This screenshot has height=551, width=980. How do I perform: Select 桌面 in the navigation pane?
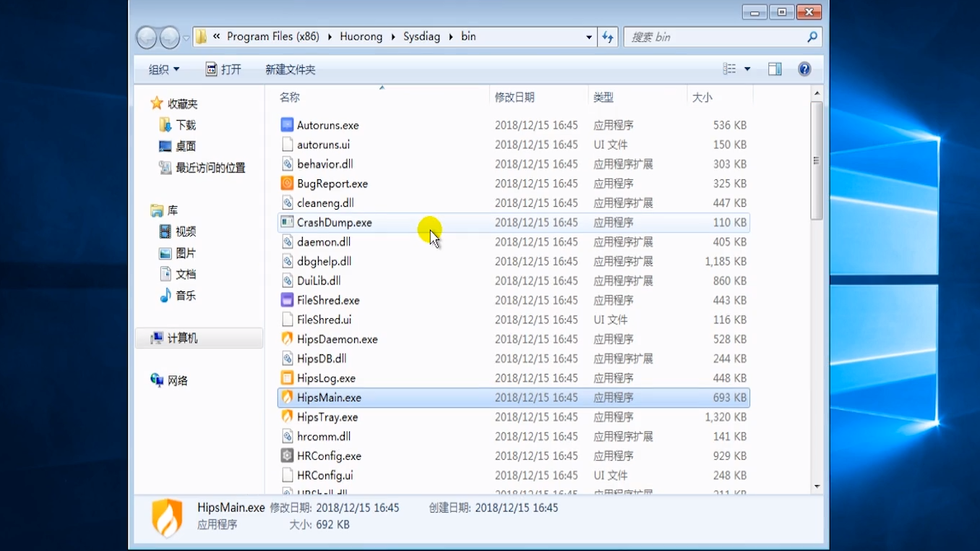tap(177, 146)
